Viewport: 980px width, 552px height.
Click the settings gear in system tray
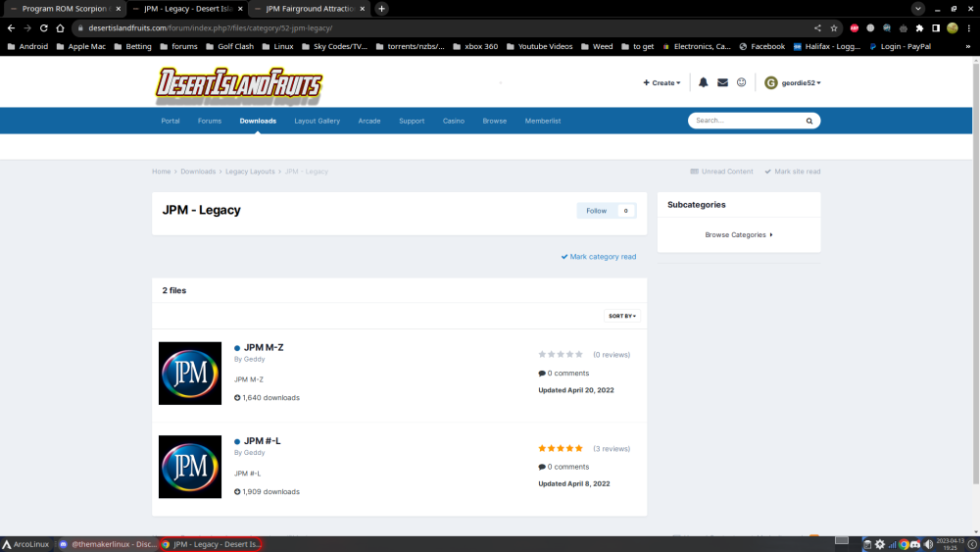pos(879,544)
